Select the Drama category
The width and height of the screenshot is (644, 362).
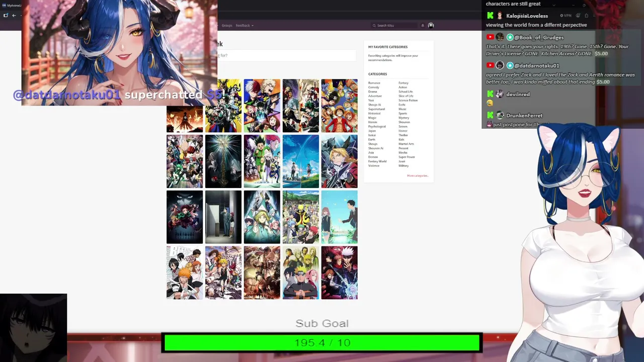coord(373,92)
